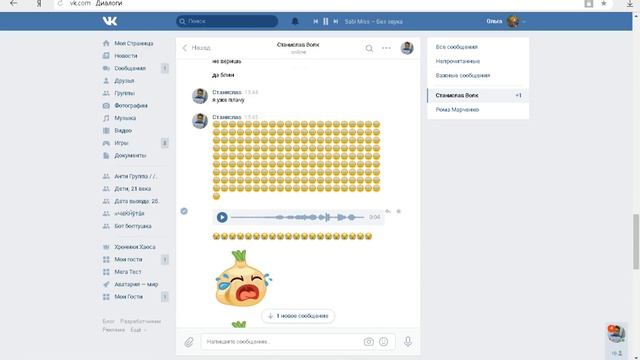Click the Назад back button in chat
This screenshot has height=360, width=640.
[196, 48]
